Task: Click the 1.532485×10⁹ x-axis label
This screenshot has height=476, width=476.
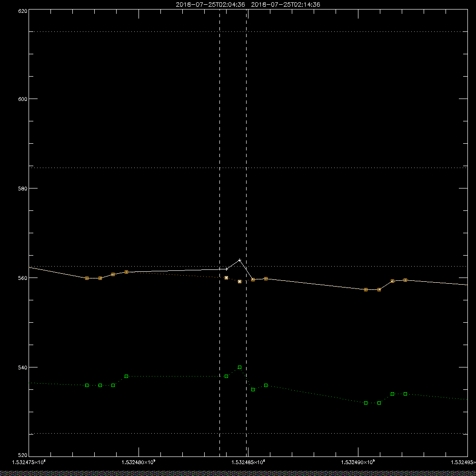Action: click(248, 462)
